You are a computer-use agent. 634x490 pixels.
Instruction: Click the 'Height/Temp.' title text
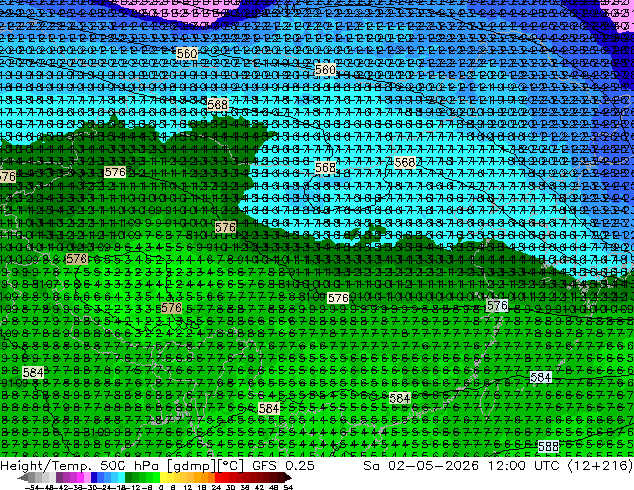(48, 466)
